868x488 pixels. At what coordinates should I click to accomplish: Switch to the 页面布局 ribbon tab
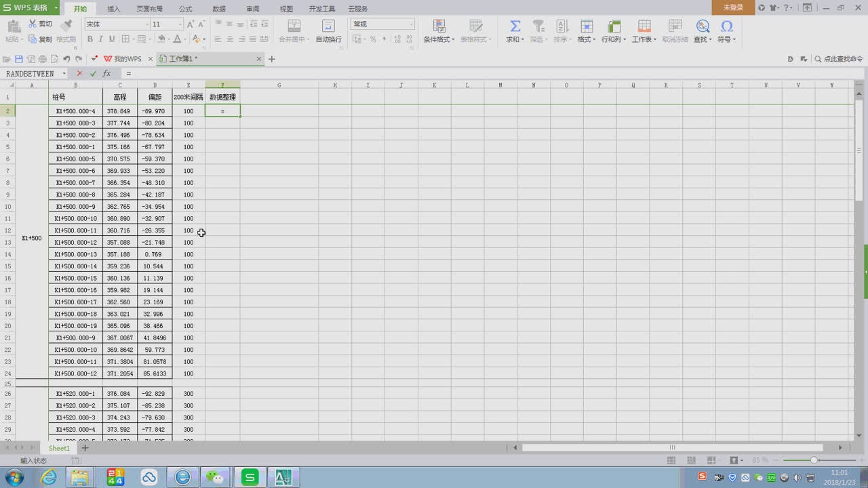tap(149, 9)
